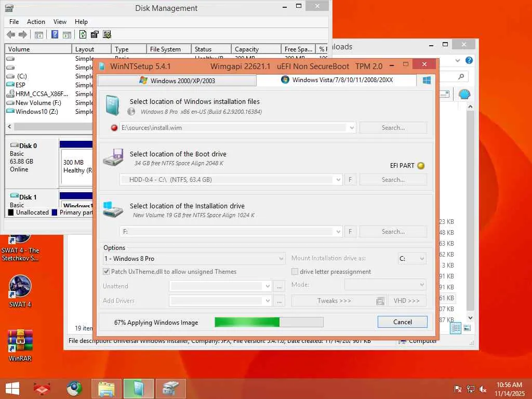Switch Downloads window to large icons view
The height and width of the screenshot is (399, 532).
click(x=467, y=328)
